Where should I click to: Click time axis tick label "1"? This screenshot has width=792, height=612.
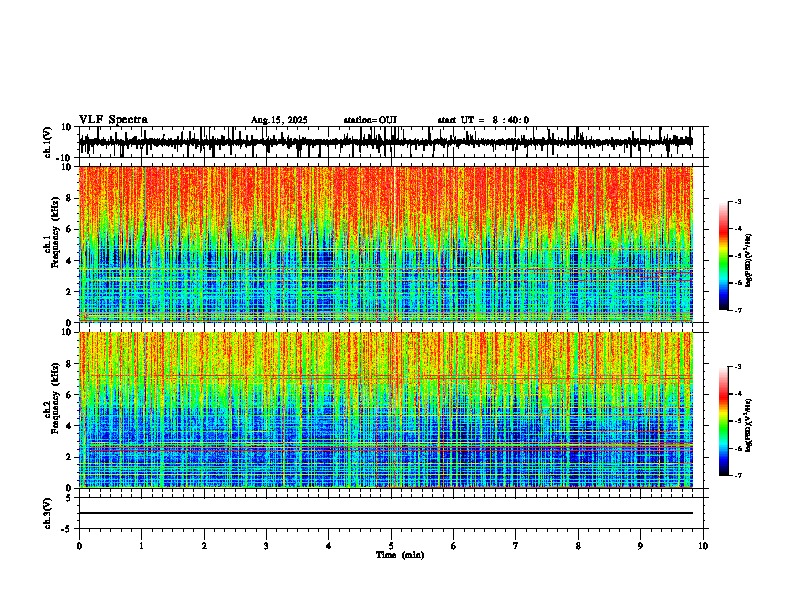[141, 546]
